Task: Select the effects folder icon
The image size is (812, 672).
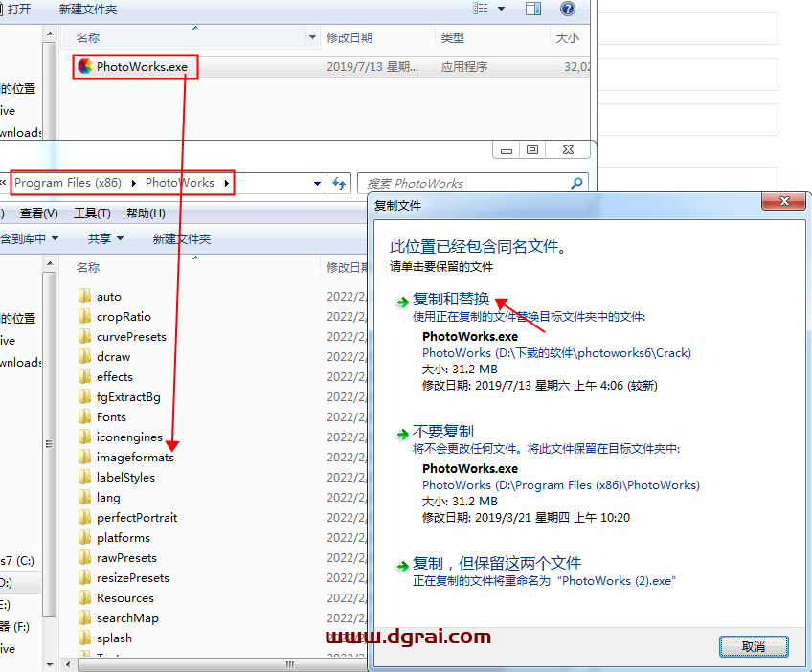Action: (x=85, y=377)
